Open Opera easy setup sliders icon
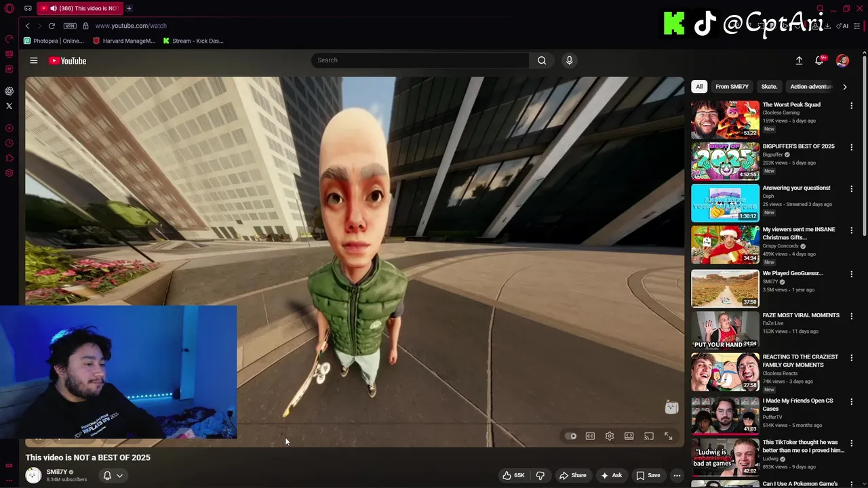 click(x=857, y=26)
